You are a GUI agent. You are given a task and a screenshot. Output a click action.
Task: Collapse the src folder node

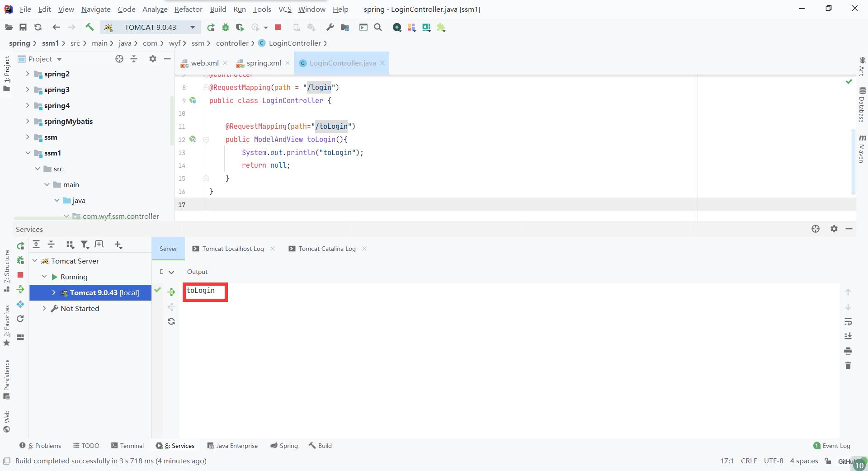pyautogui.click(x=38, y=169)
